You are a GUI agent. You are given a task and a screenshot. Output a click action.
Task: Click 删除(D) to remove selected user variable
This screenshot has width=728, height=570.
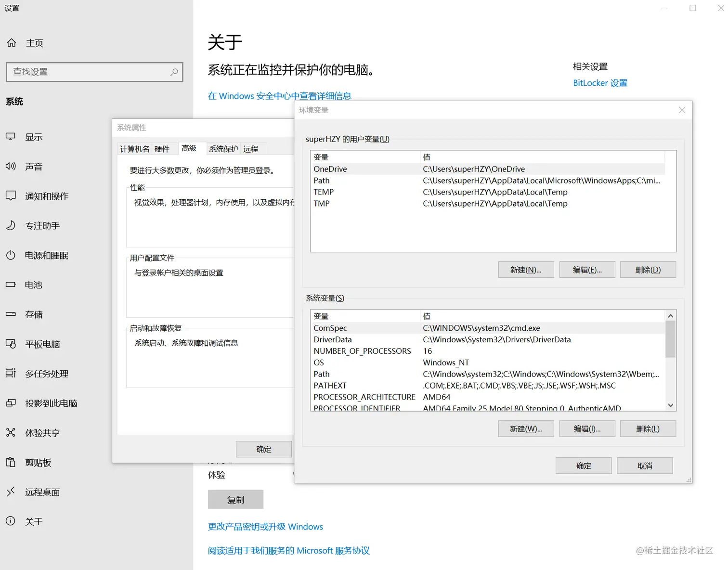(648, 269)
